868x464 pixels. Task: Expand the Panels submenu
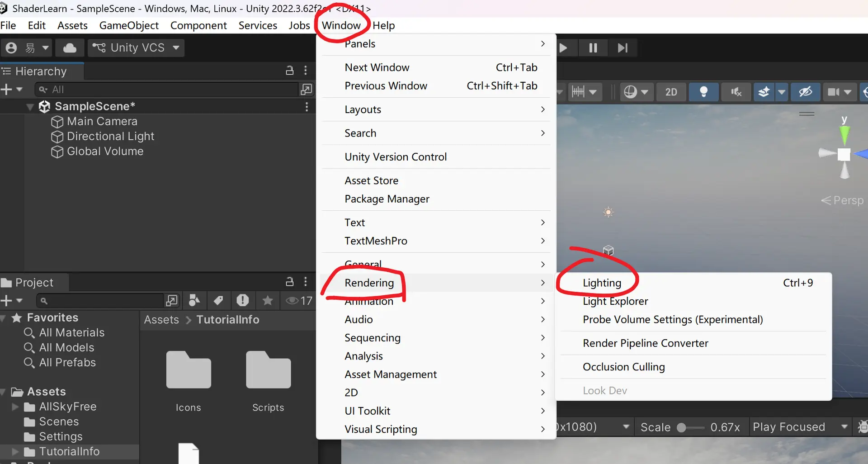tap(436, 44)
